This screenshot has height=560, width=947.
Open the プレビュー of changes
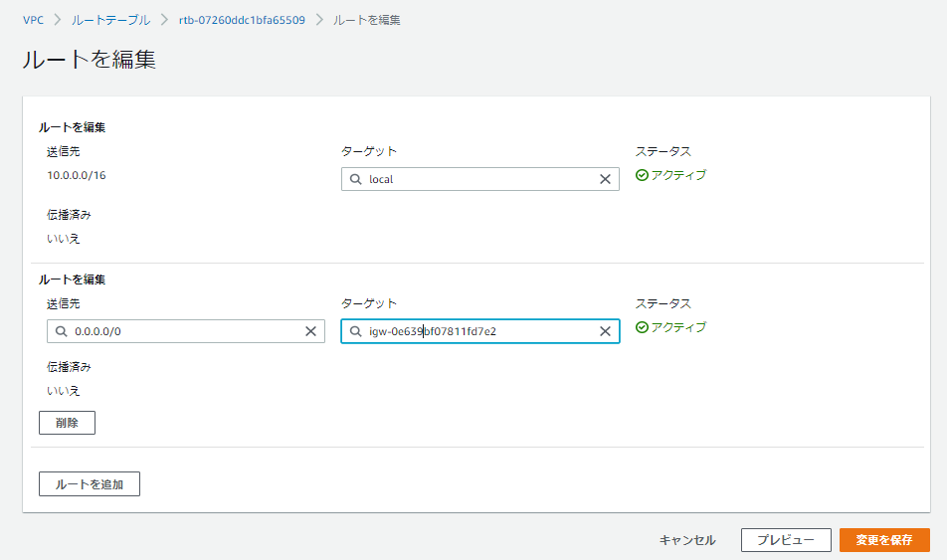tap(786, 540)
